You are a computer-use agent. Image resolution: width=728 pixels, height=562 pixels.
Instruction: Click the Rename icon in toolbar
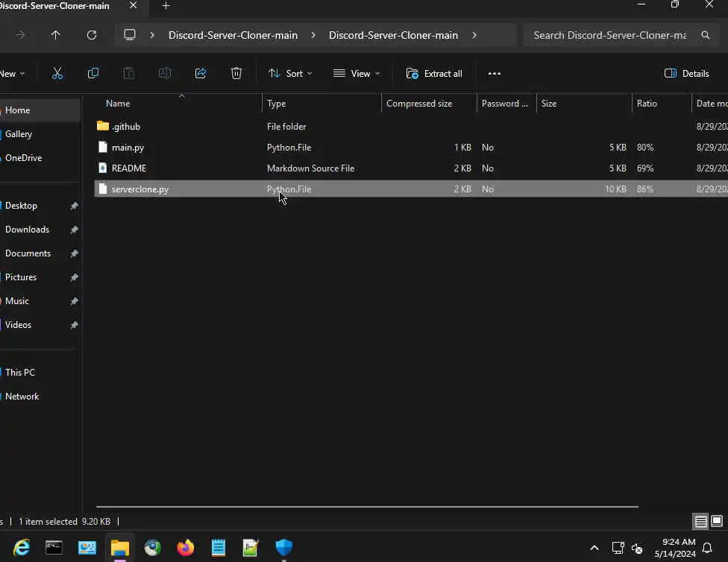point(165,73)
